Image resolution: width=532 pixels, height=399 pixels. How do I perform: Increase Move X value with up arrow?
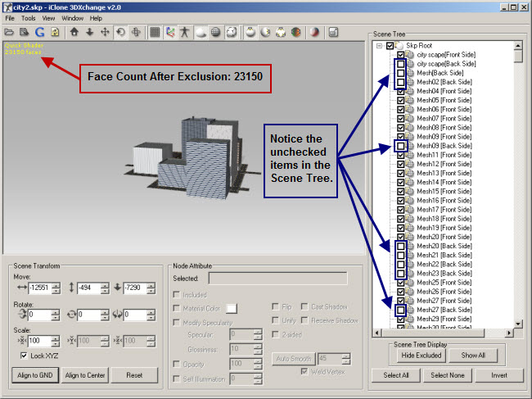[56, 285]
